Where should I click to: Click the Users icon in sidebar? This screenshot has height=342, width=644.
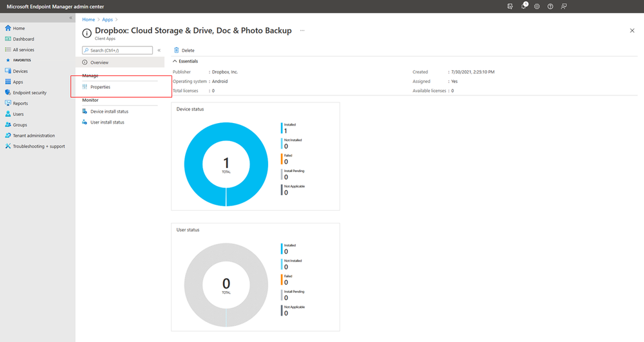8,114
